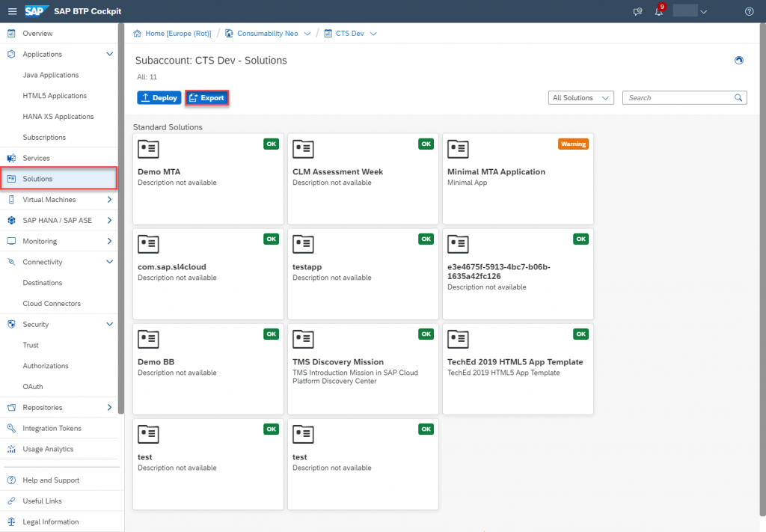Expand the user account dropdown arrow
The height and width of the screenshot is (532, 766).
tap(703, 12)
